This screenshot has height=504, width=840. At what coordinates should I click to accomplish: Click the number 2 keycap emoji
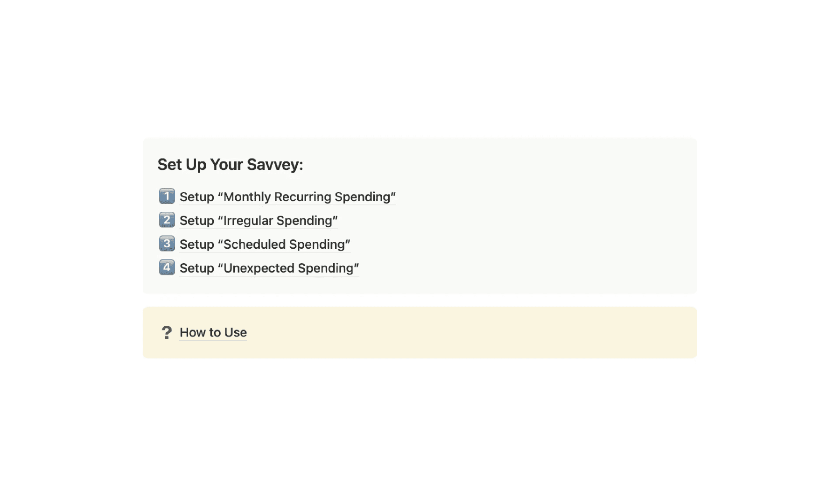coord(167,220)
